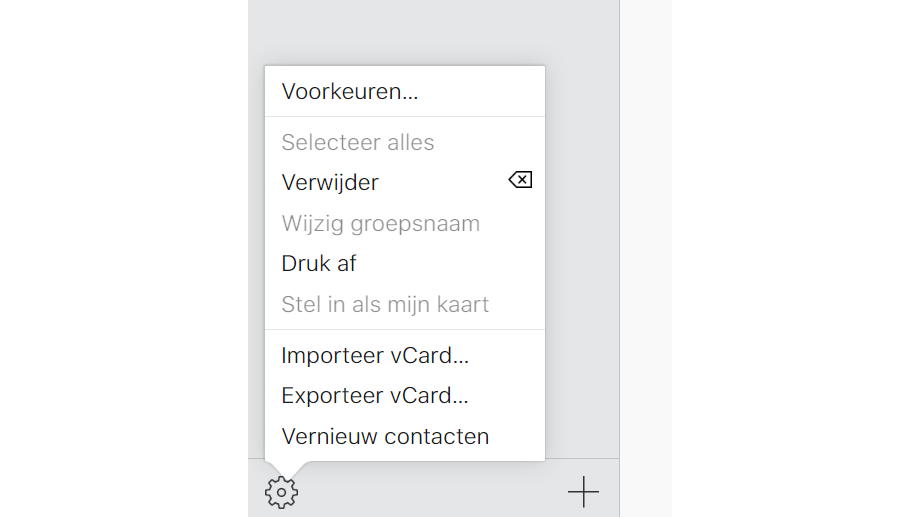The height and width of the screenshot is (517, 919).
Task: Choose Exporteer vCard... from the menu
Action: [375, 396]
